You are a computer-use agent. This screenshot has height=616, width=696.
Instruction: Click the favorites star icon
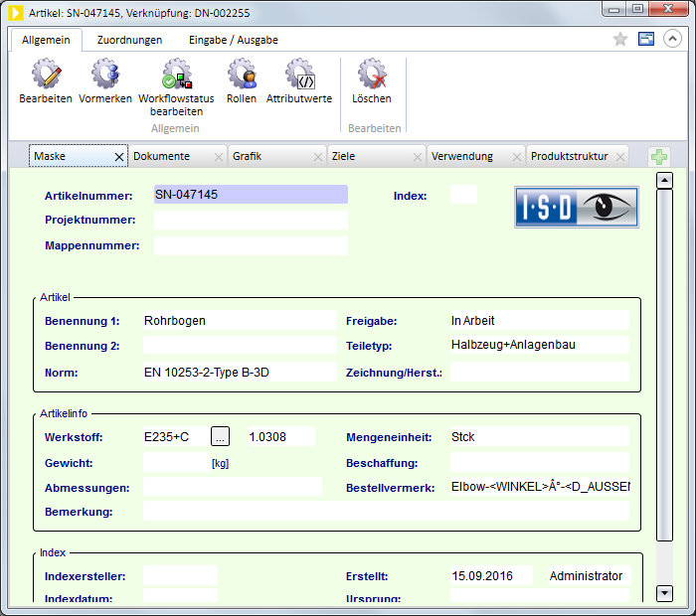[620, 39]
